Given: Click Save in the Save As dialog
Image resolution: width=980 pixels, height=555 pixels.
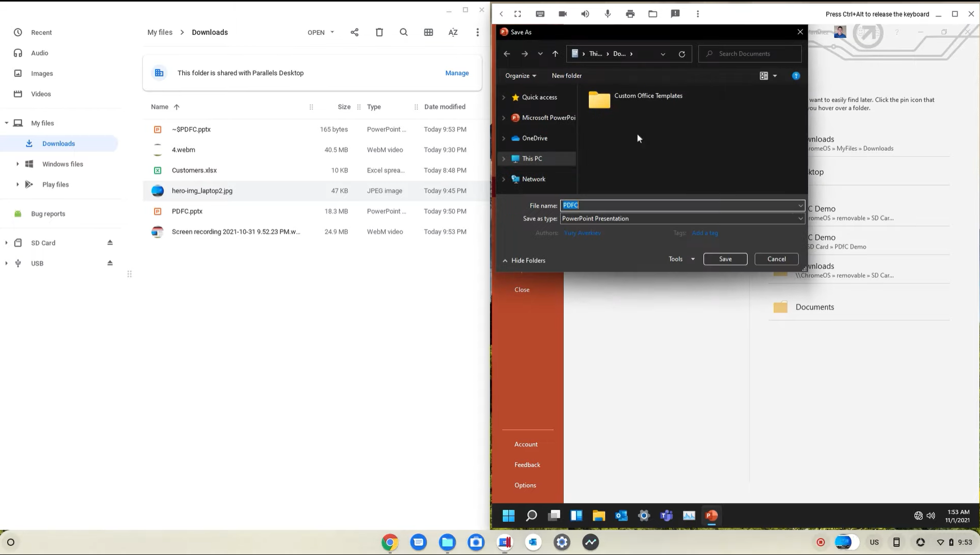Looking at the screenshot, I should pos(725,259).
